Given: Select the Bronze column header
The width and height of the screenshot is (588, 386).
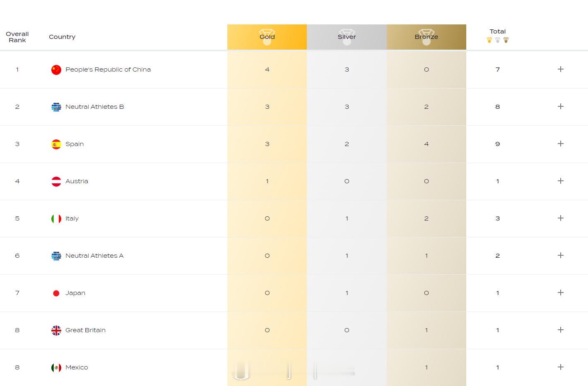Looking at the screenshot, I should tap(427, 37).
